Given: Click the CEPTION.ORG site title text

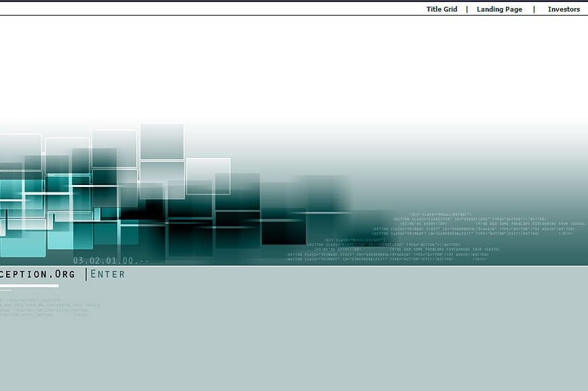Looking at the screenshot, I should [x=37, y=274].
